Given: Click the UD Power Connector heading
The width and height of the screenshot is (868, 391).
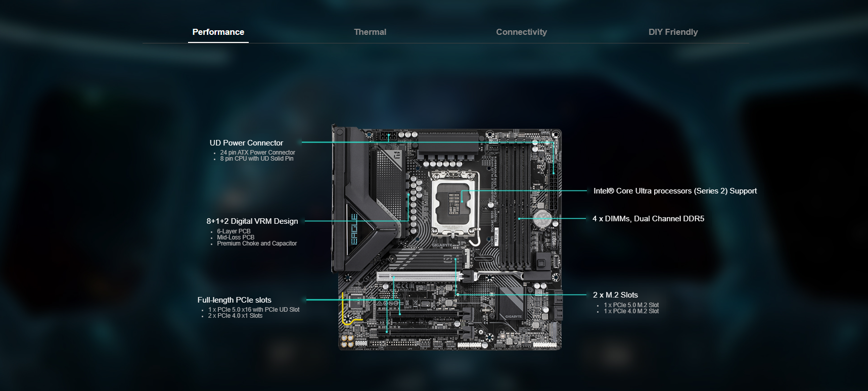Looking at the screenshot, I should pyautogui.click(x=247, y=143).
